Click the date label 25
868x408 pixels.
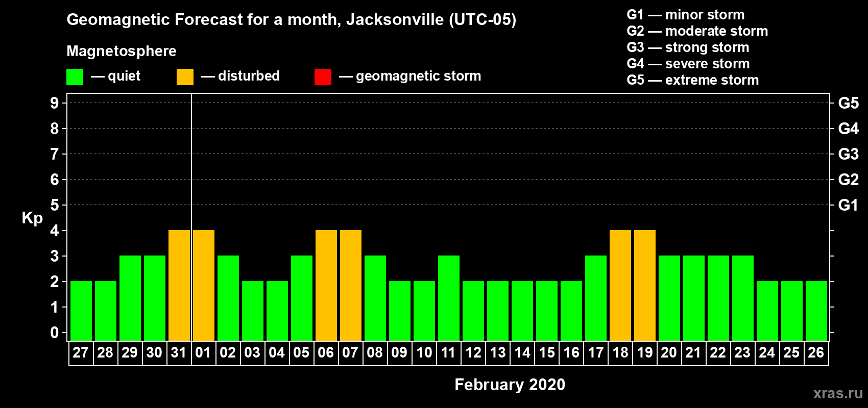click(791, 353)
